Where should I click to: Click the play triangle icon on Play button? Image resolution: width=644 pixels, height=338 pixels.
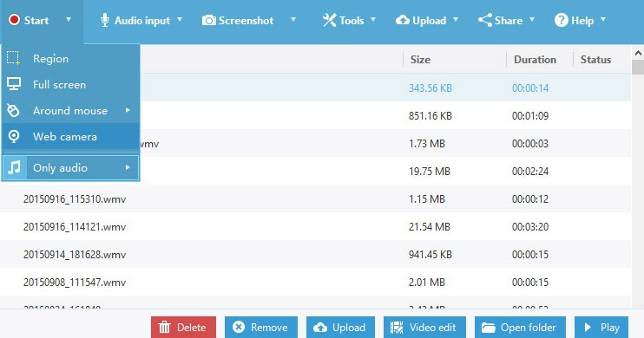click(588, 328)
